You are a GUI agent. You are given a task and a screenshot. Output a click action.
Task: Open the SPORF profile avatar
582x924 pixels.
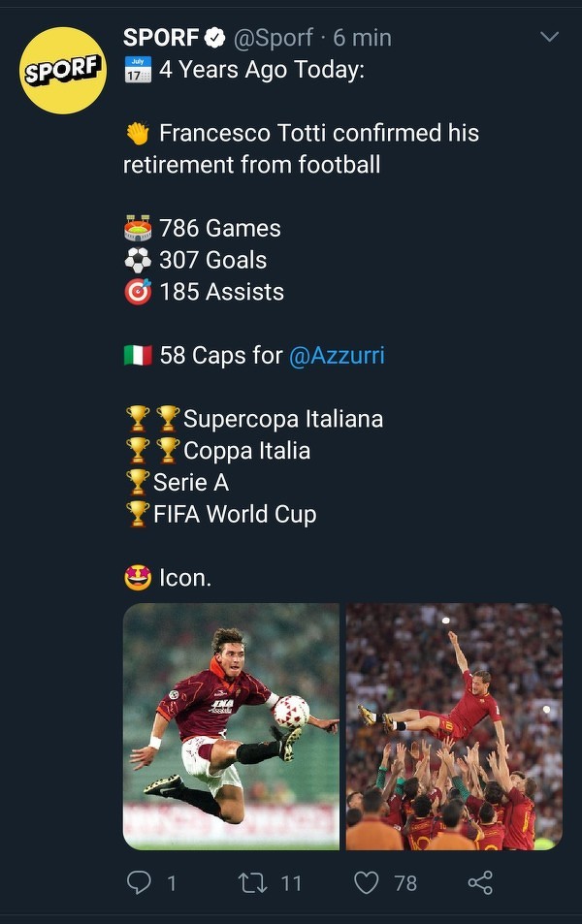click(x=63, y=71)
